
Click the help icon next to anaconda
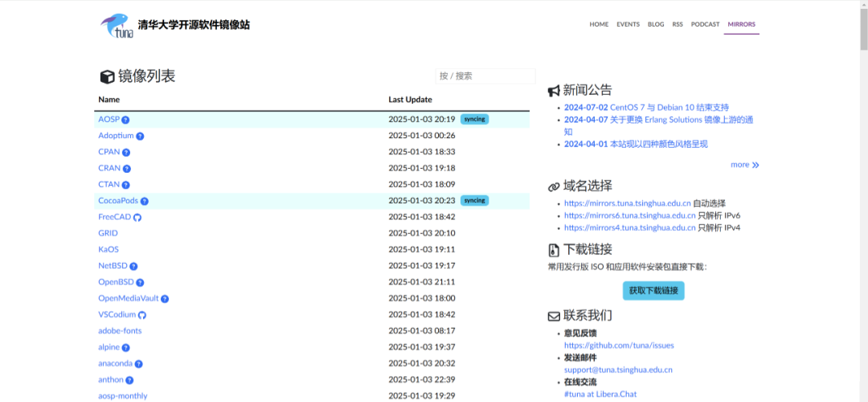click(x=139, y=364)
